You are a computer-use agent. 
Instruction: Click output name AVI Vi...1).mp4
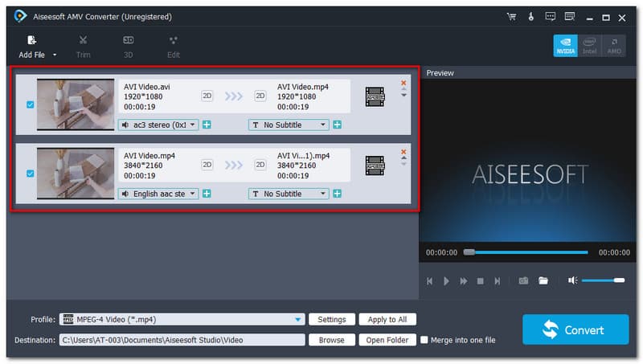[x=304, y=156]
